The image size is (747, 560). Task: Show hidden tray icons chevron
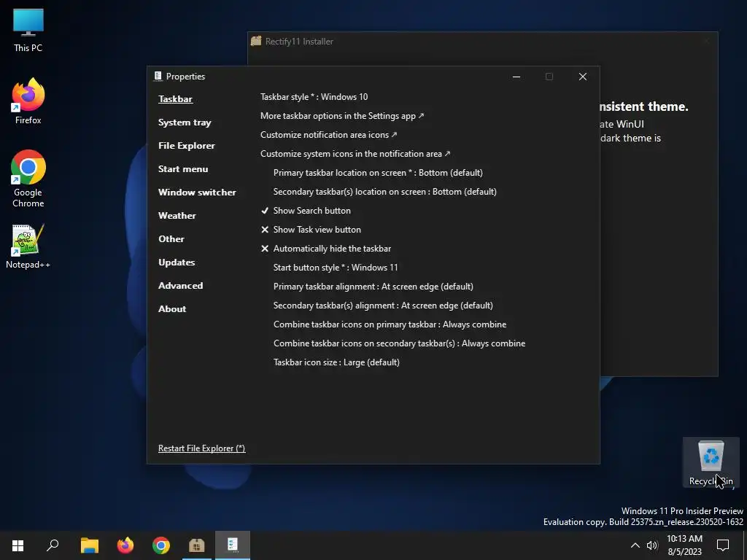tap(635, 545)
